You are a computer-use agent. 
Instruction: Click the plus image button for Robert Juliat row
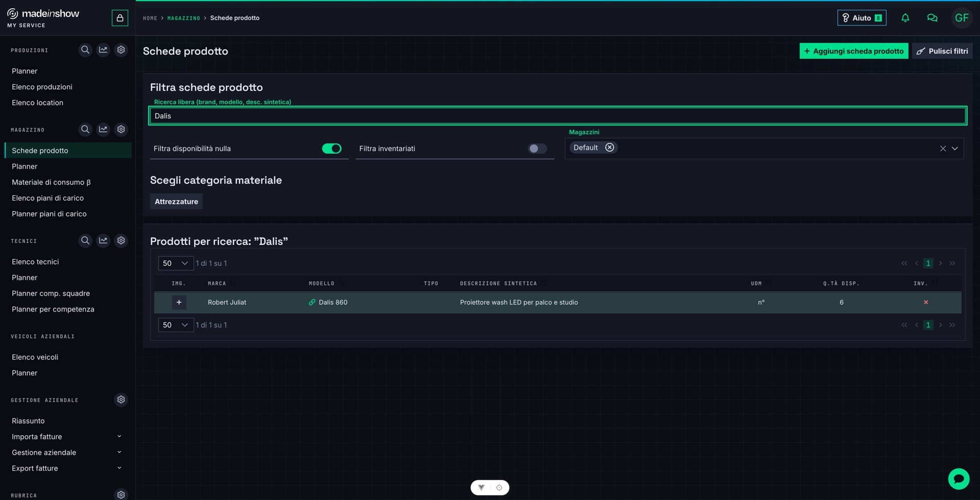(179, 302)
